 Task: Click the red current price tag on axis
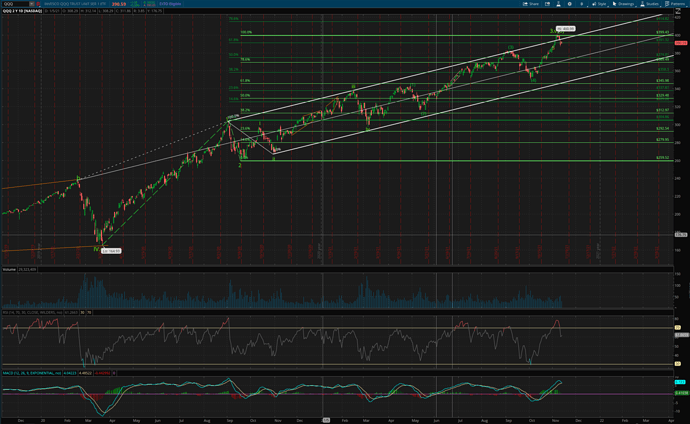681,43
